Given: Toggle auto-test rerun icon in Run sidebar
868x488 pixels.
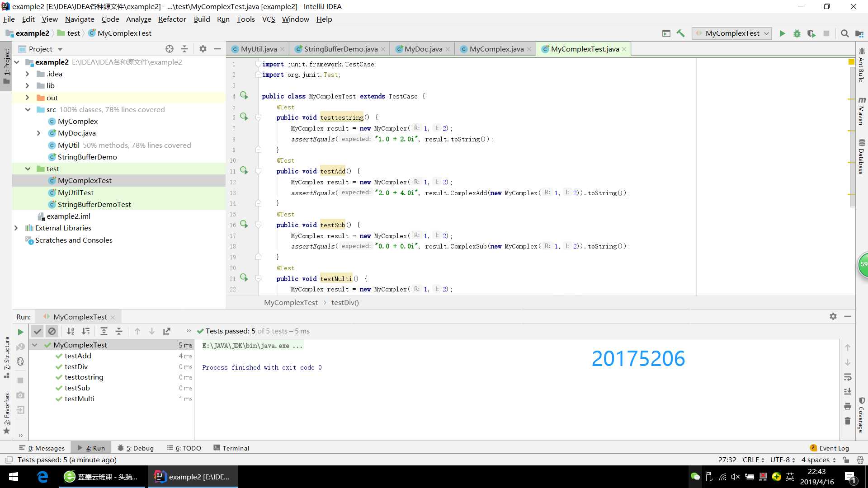Looking at the screenshot, I should pos(20,361).
